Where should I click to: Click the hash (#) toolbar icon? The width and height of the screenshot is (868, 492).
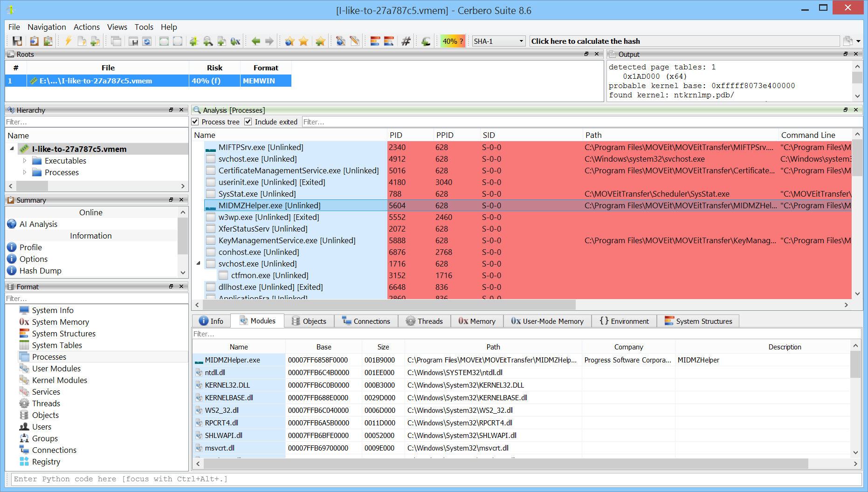pyautogui.click(x=406, y=41)
